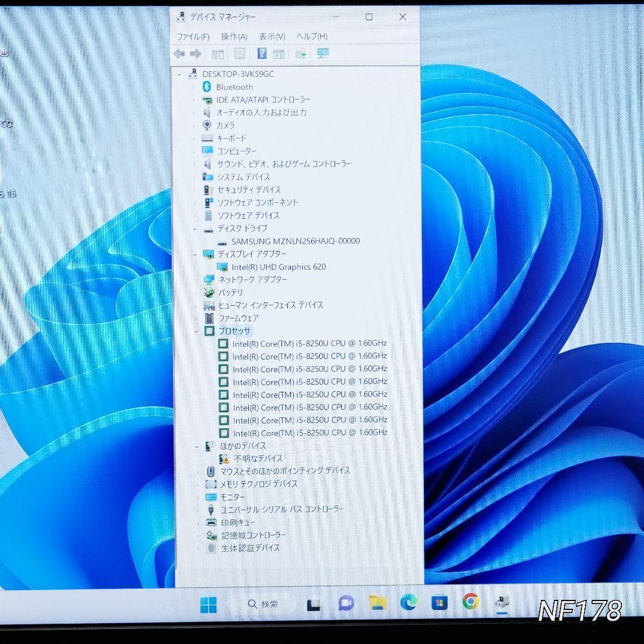Viewport: 644px width, 644px height.
Task: Open the 操作(A) menu
Action: pyautogui.click(x=234, y=37)
